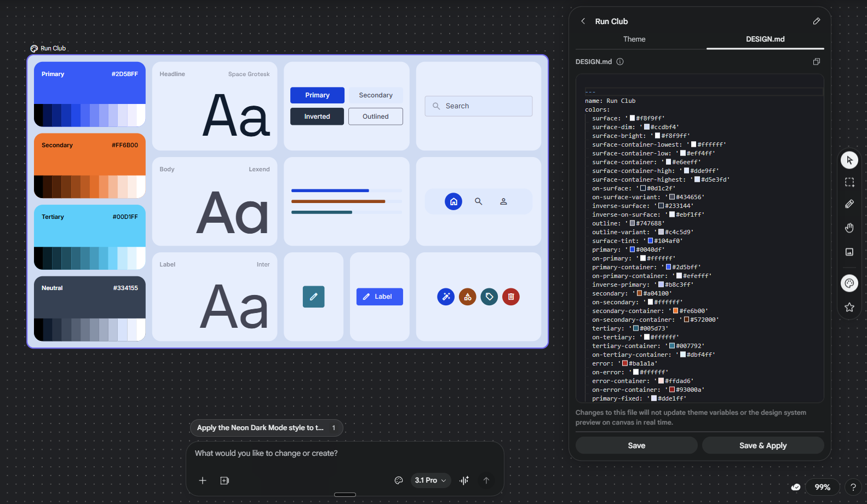867x504 pixels.
Task: Click the secondary-container '#fe6b00' code line
Action: 651,311
